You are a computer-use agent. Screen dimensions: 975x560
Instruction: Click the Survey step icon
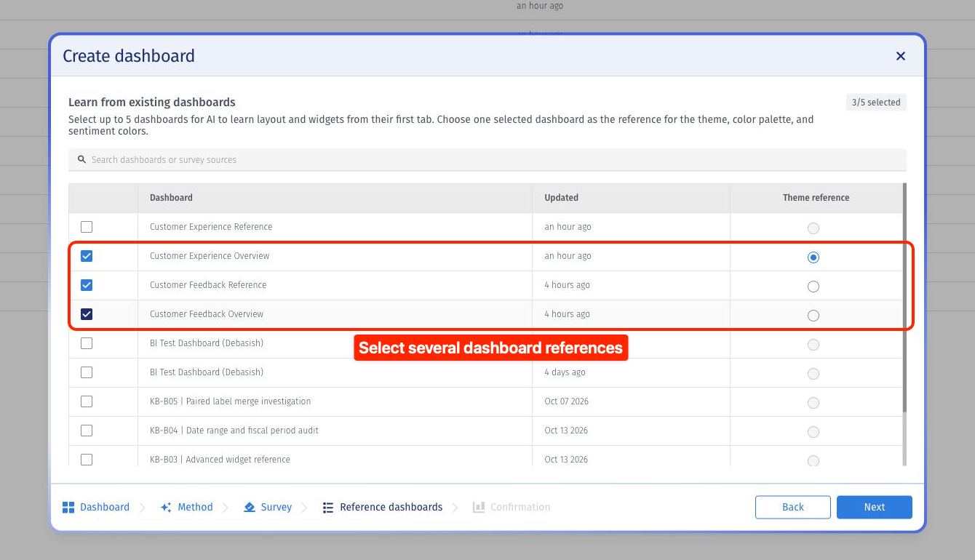[x=250, y=507]
